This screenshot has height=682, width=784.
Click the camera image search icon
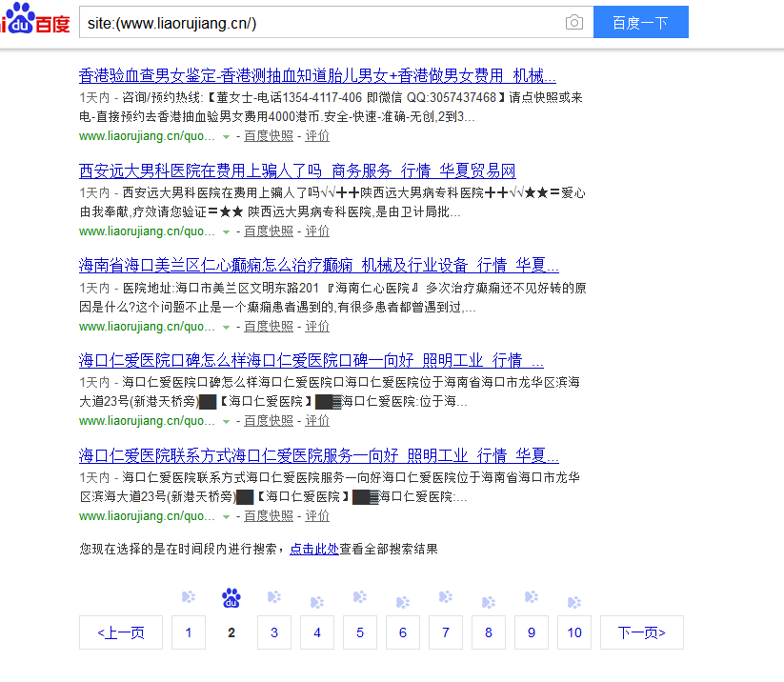point(573,23)
